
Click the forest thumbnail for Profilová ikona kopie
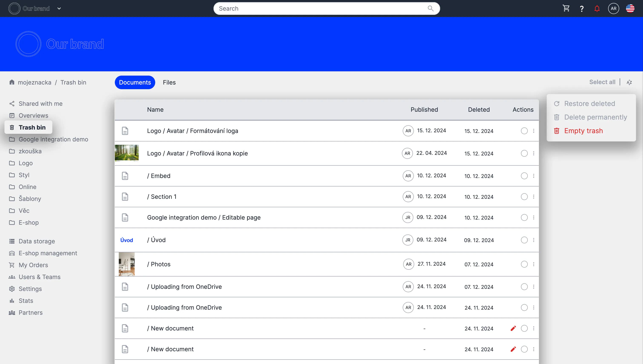(x=127, y=153)
